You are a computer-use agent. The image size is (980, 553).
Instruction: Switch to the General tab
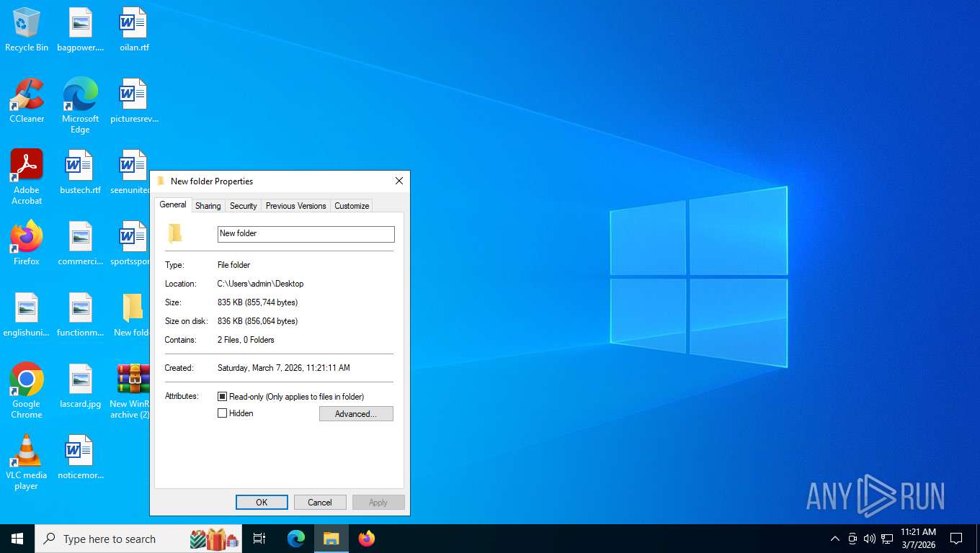(x=173, y=204)
